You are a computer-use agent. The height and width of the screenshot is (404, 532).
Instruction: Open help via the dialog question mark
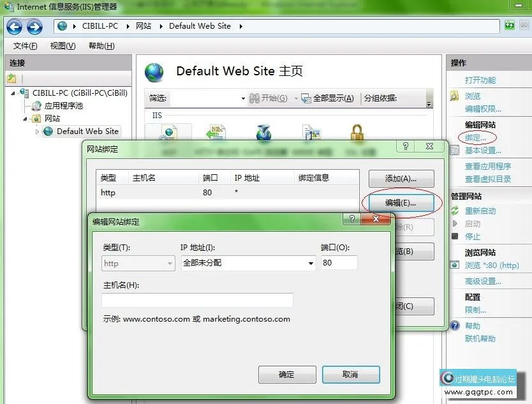(x=351, y=219)
